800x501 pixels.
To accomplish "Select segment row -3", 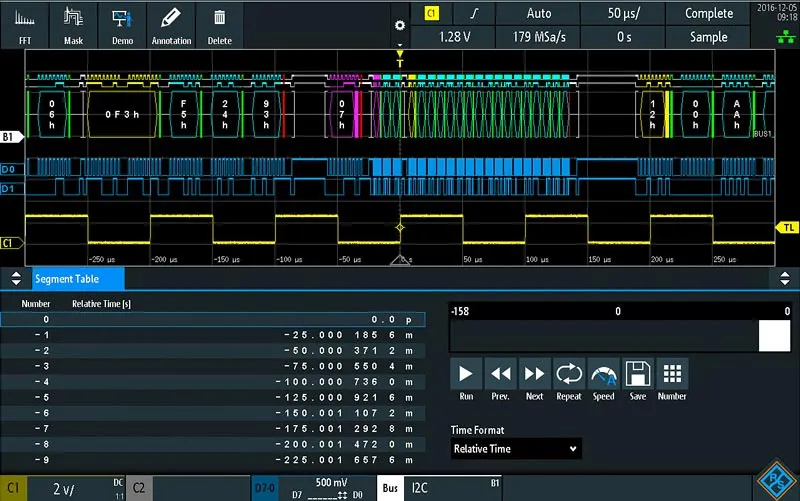I will click(x=213, y=366).
